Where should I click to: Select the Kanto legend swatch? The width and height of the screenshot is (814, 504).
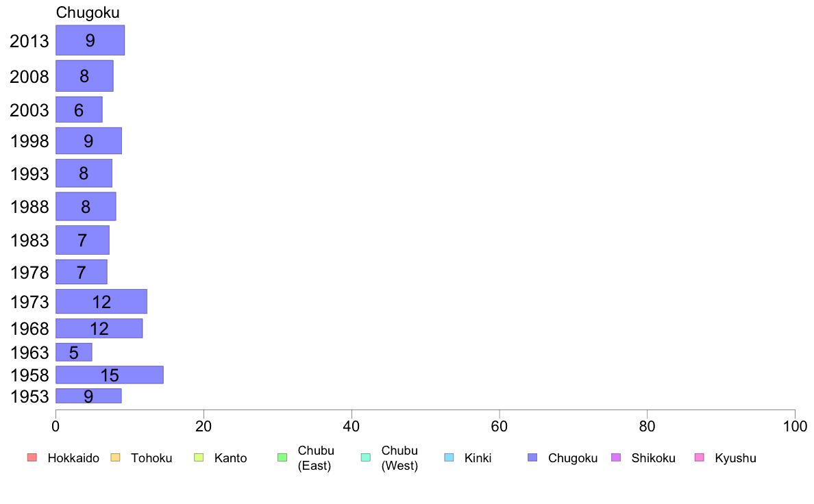[199, 457]
